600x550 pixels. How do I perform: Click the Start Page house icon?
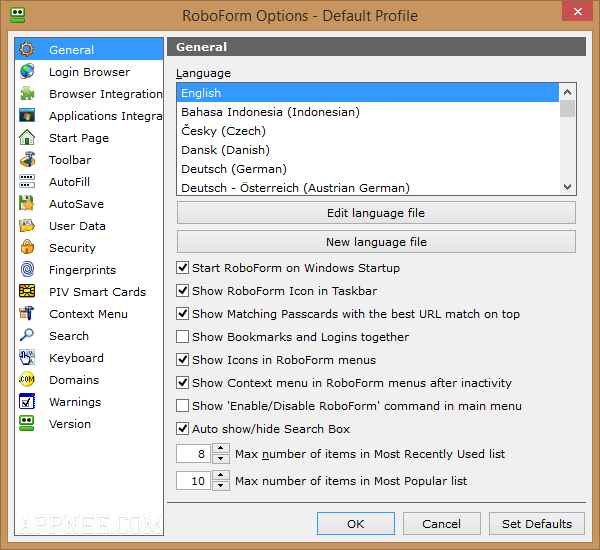coord(27,137)
